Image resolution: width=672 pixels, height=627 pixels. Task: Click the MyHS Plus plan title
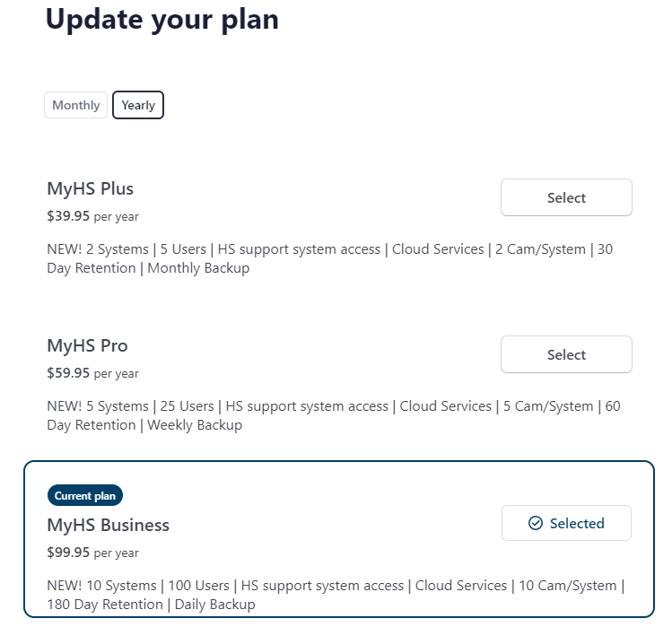pos(90,188)
